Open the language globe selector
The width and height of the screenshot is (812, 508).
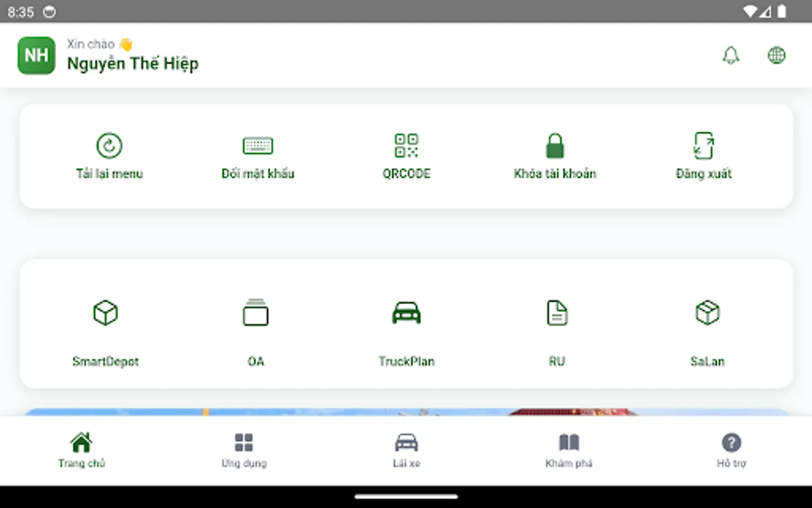[x=776, y=55]
